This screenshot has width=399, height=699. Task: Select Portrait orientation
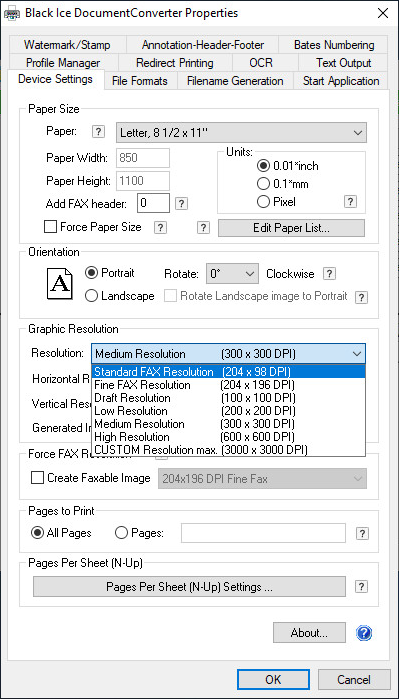[110, 272]
